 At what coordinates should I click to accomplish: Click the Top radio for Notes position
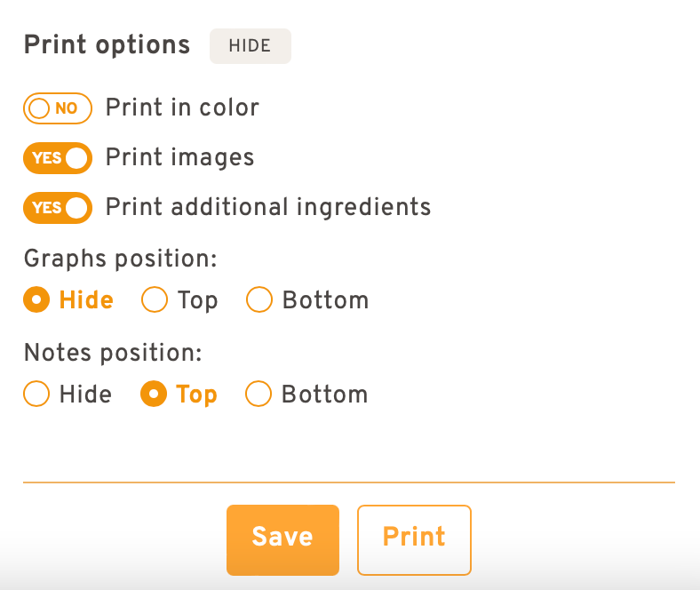[x=155, y=394]
